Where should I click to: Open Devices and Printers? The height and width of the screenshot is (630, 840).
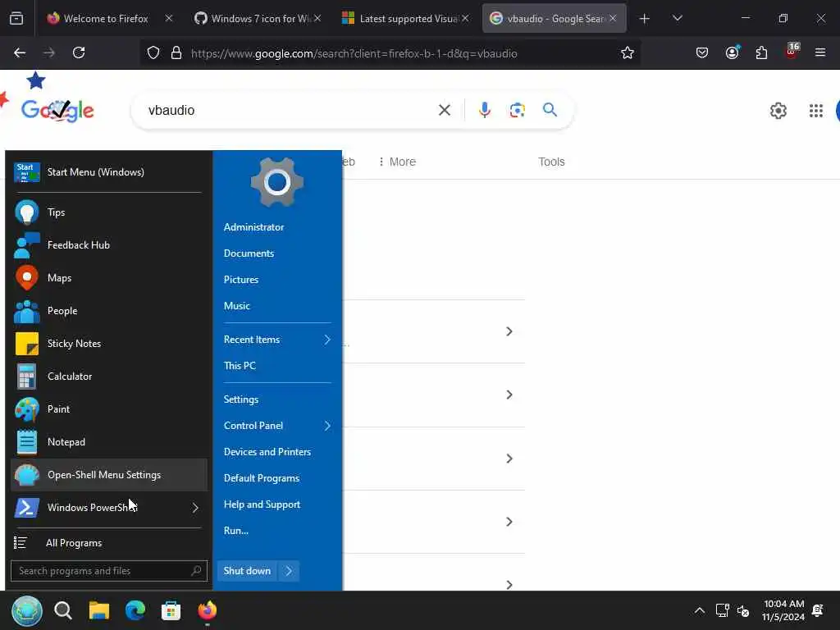[x=267, y=452]
